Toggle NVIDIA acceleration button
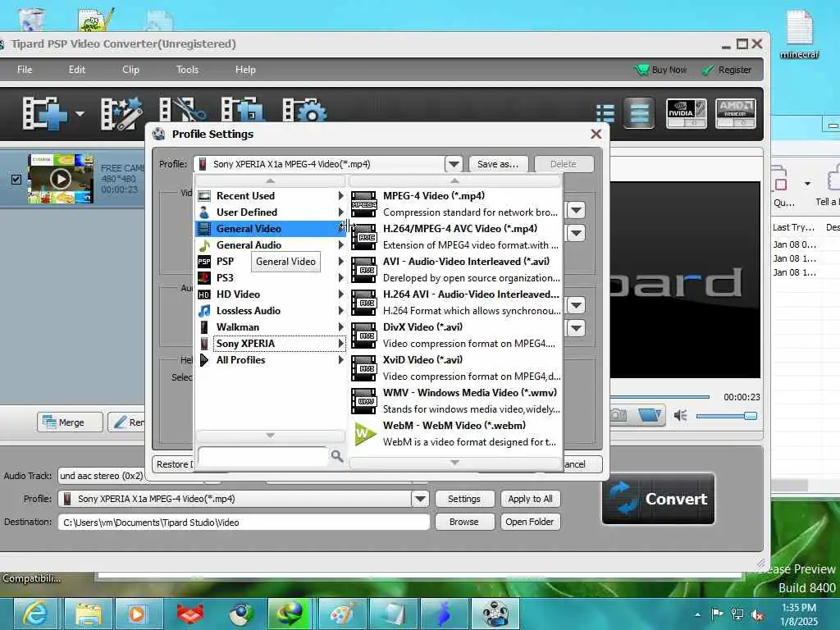Screen dimensions: 840x630 [x=686, y=113]
